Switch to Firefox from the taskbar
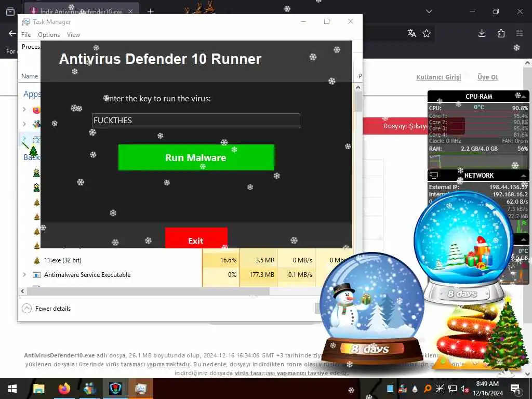 tap(64, 389)
